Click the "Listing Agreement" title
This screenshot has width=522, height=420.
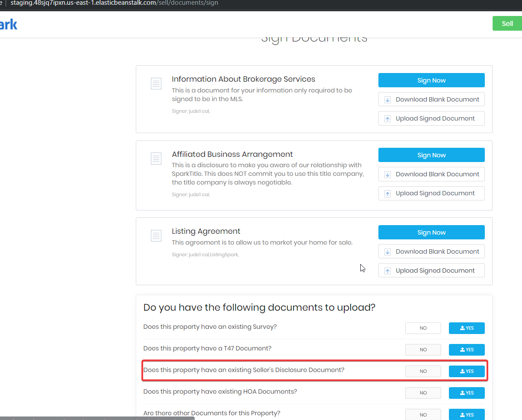(206, 231)
